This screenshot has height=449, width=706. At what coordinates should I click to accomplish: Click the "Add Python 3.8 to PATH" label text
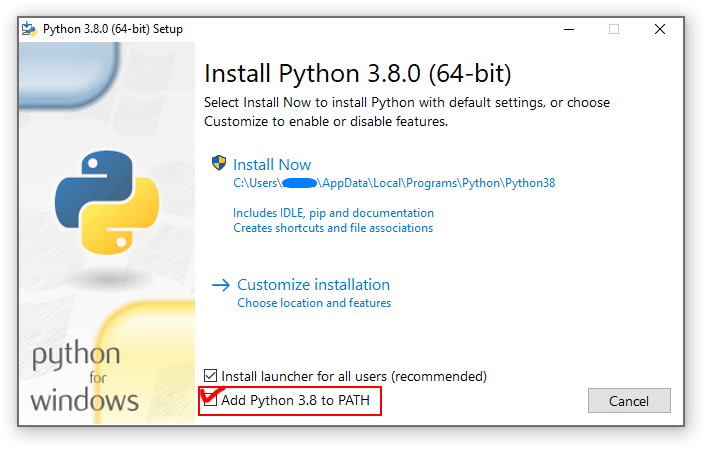301,401
